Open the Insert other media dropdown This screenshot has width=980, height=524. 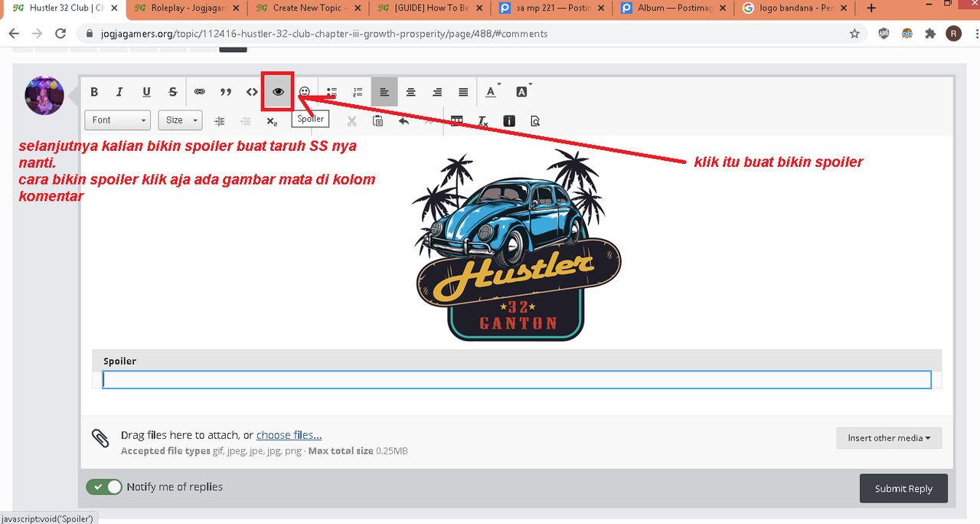[889, 438]
